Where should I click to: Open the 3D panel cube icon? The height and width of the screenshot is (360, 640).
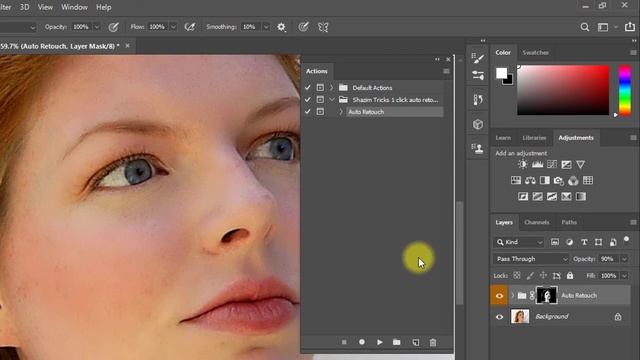[x=478, y=124]
